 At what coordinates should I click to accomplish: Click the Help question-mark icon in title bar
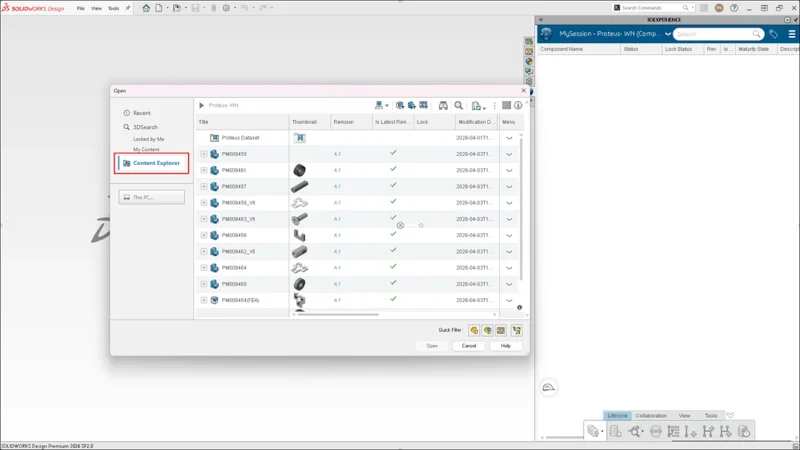(x=734, y=8)
